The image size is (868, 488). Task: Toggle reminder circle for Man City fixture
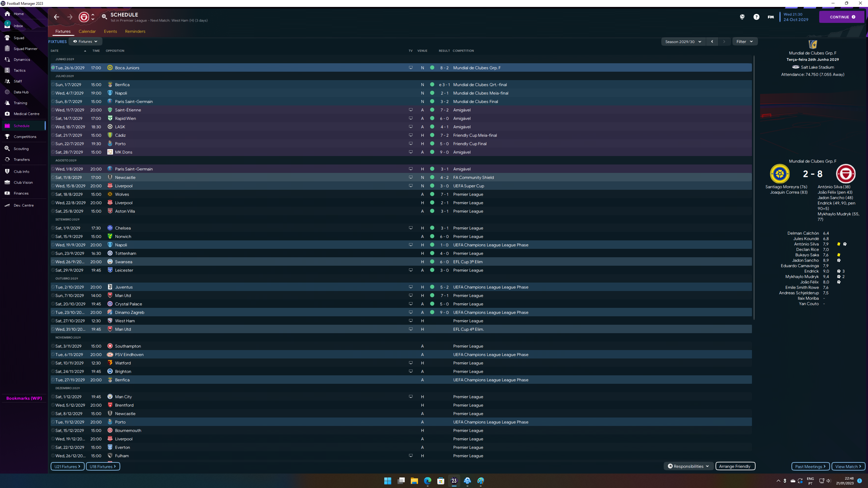tap(53, 397)
